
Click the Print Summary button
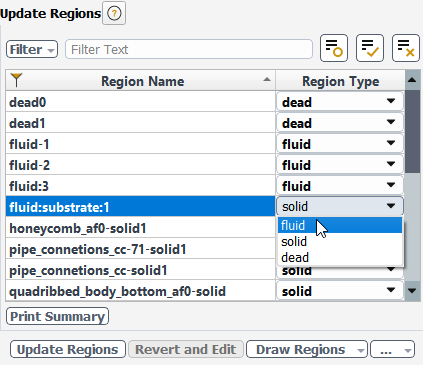click(57, 316)
